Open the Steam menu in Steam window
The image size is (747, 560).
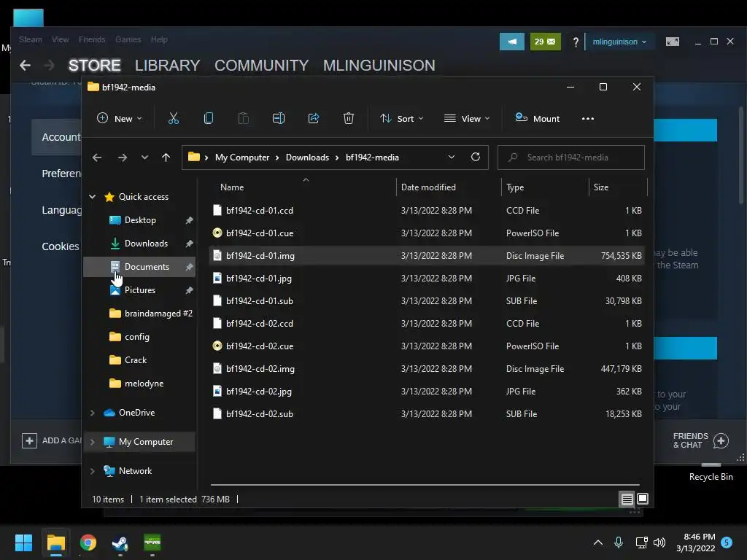(x=31, y=39)
